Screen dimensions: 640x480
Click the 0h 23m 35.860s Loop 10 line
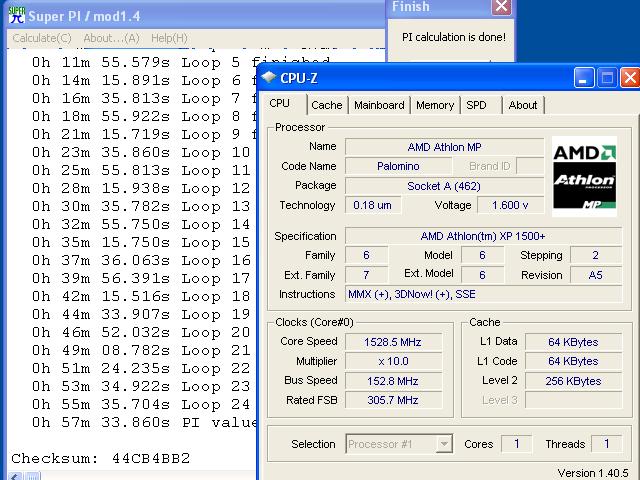[x=141, y=153]
